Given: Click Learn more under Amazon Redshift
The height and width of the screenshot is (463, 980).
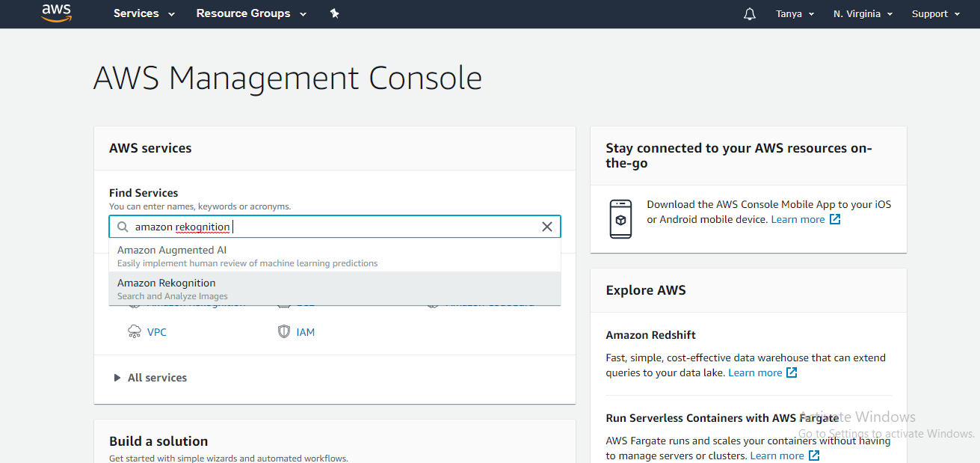Looking at the screenshot, I should [755, 372].
